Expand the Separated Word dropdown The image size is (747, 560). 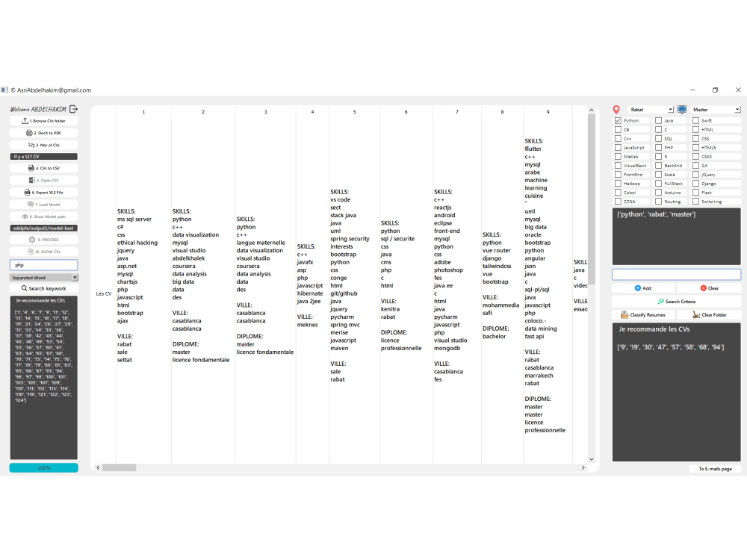coord(43,278)
